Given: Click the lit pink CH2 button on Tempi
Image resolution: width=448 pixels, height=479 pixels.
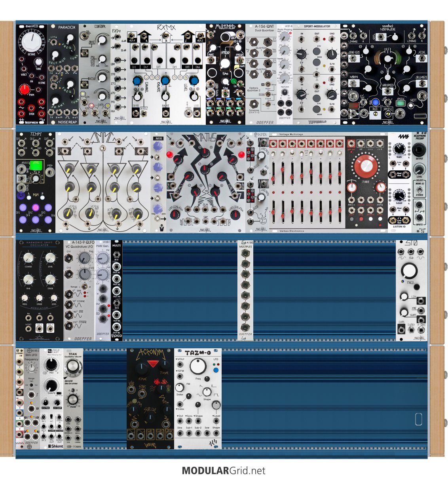Looking at the screenshot, I should 36,207.
